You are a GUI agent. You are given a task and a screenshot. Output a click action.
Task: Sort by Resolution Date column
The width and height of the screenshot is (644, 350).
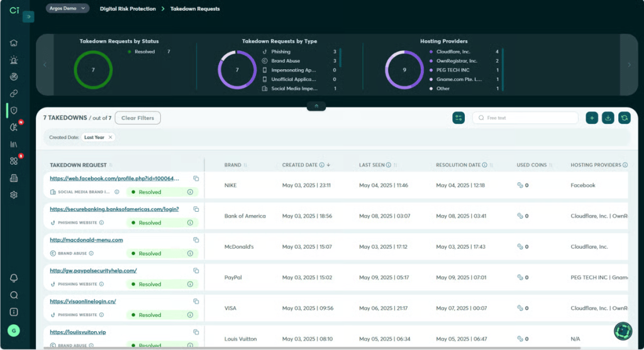tap(491, 165)
